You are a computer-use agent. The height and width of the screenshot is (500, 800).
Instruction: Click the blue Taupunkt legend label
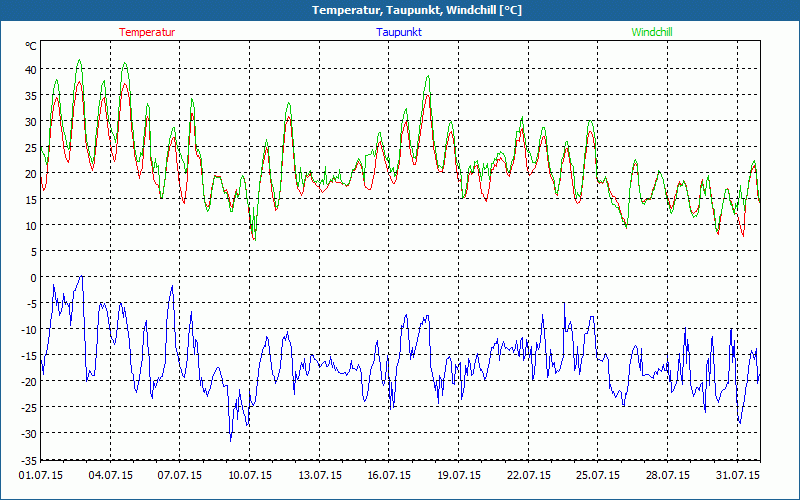(399, 32)
